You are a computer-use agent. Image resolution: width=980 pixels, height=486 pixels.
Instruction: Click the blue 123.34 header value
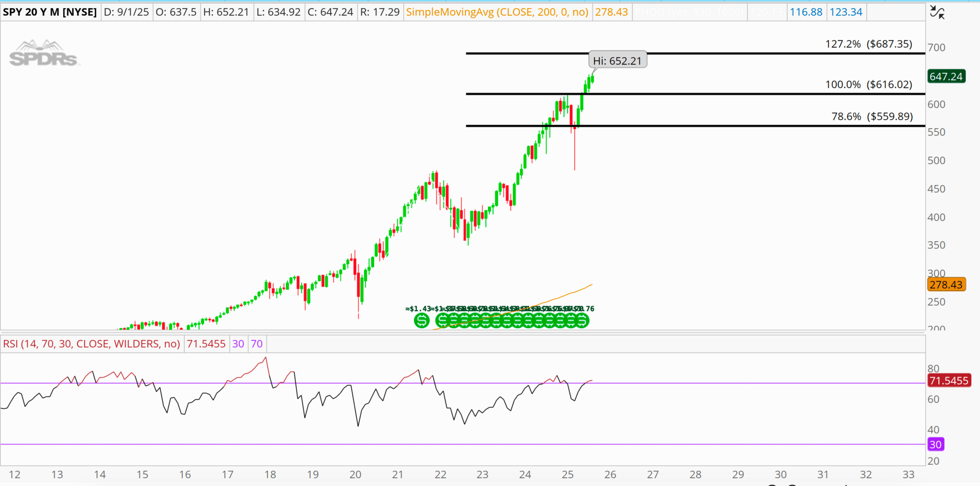(846, 12)
